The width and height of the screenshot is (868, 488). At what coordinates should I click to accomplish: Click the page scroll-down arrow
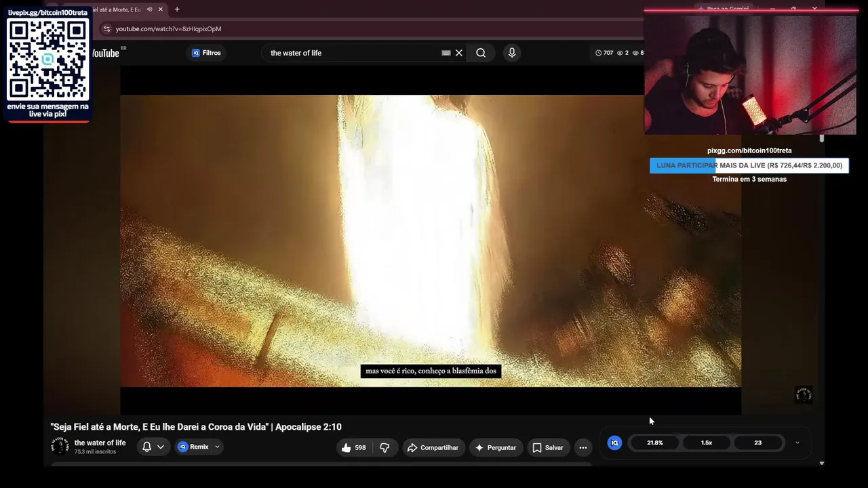pos(821,464)
